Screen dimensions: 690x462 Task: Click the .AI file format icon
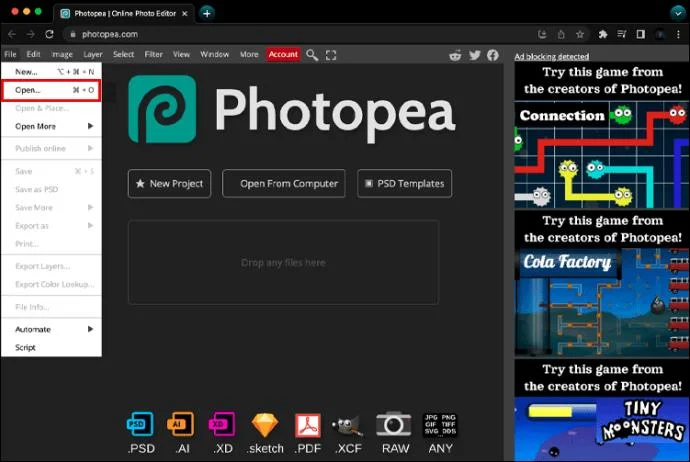click(181, 425)
